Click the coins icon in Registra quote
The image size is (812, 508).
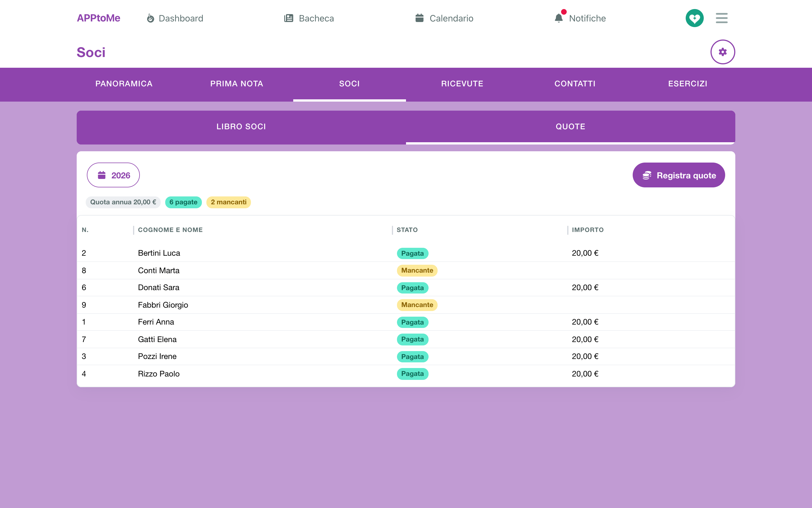coord(647,175)
